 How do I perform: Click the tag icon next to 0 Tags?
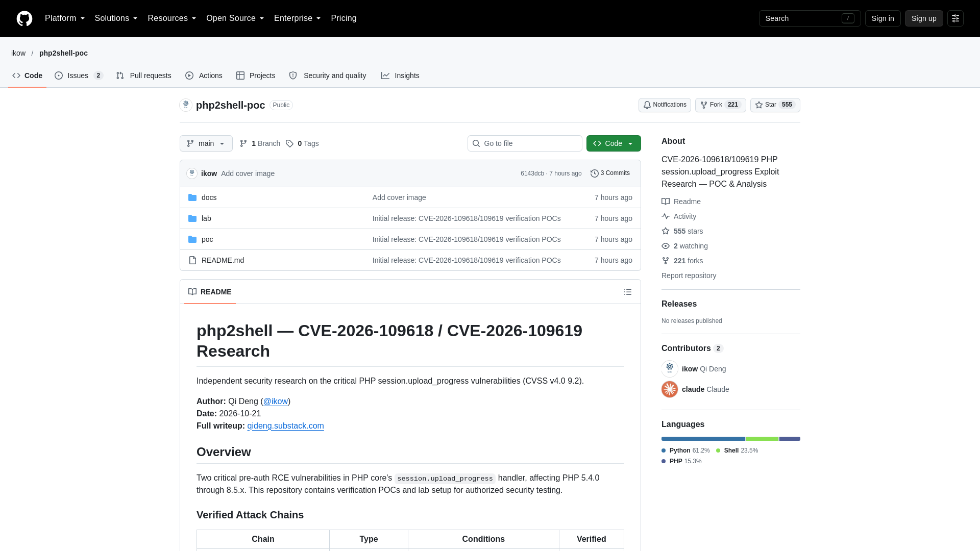pyautogui.click(x=289, y=143)
